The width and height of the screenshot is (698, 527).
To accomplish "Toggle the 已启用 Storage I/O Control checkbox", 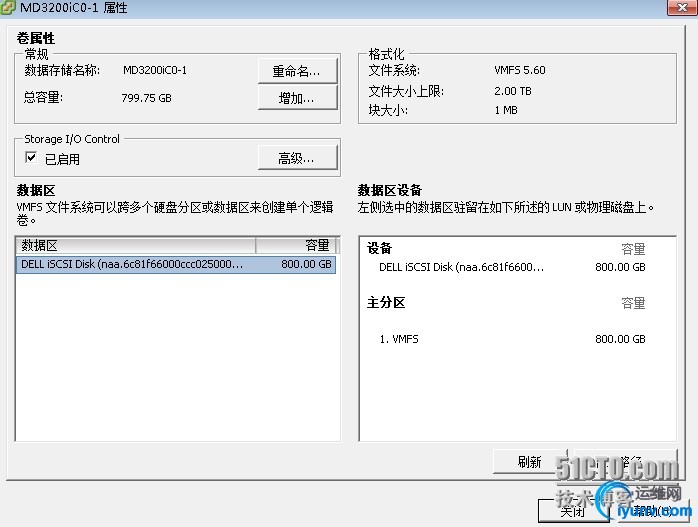I will point(31,158).
